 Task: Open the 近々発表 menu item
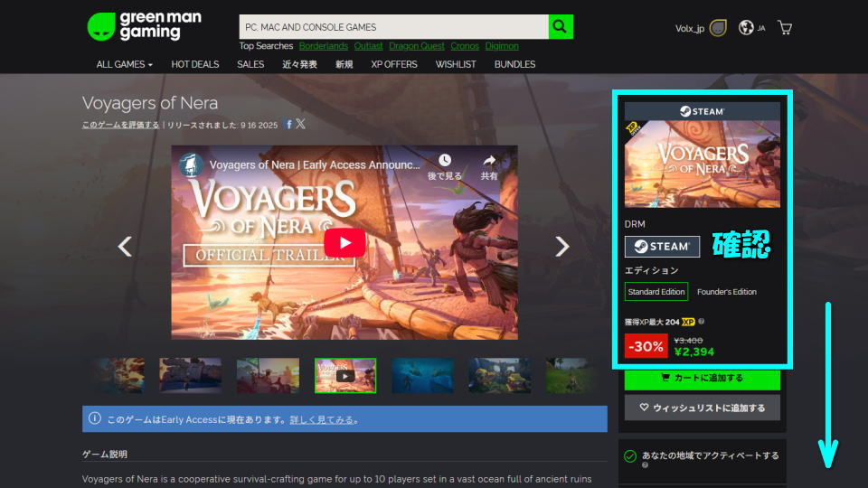pos(299,64)
